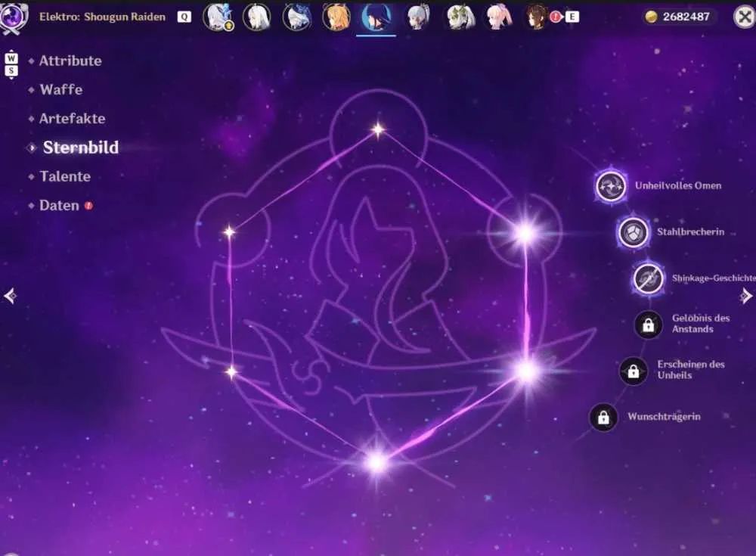Click the Mora amount 2682487
Viewport: 756px width, 556px height.
tap(686, 17)
